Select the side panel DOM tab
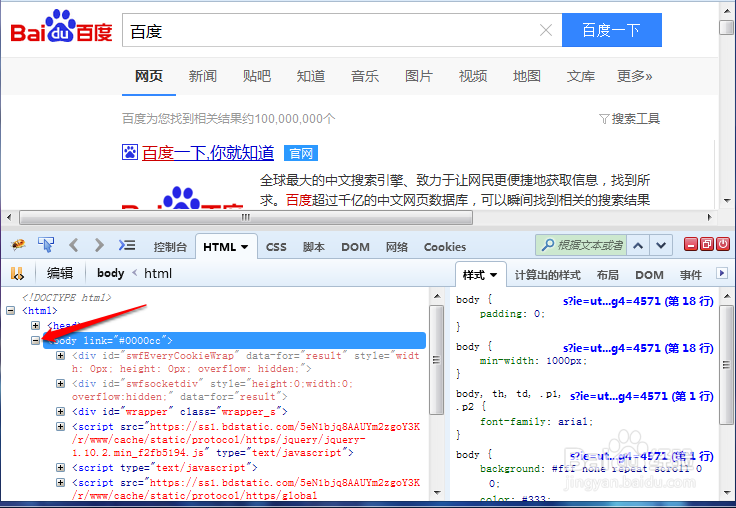Viewport: 736px width, 508px height. click(x=649, y=275)
